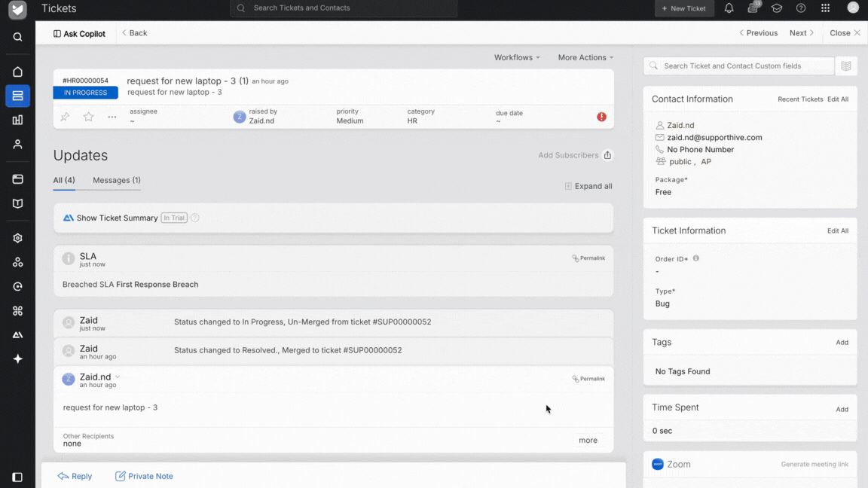Open the settings hexagon sidebar icon
The width and height of the screenshot is (868, 488).
click(18, 238)
